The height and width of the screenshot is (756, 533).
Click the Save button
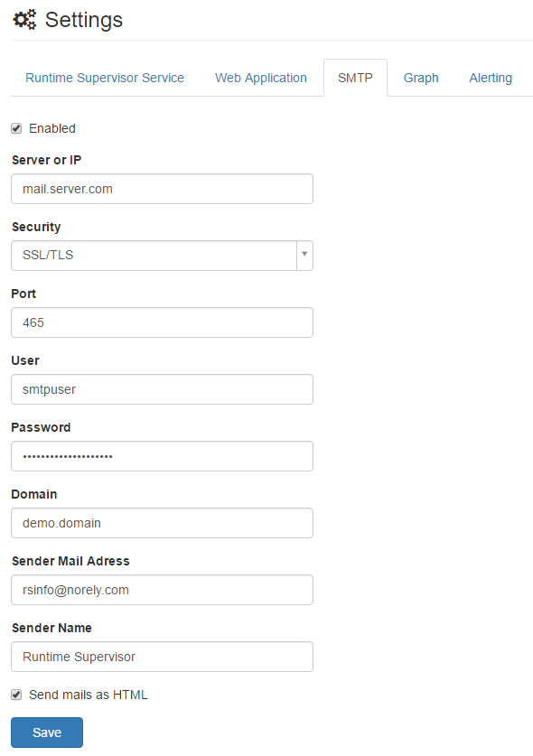click(46, 733)
